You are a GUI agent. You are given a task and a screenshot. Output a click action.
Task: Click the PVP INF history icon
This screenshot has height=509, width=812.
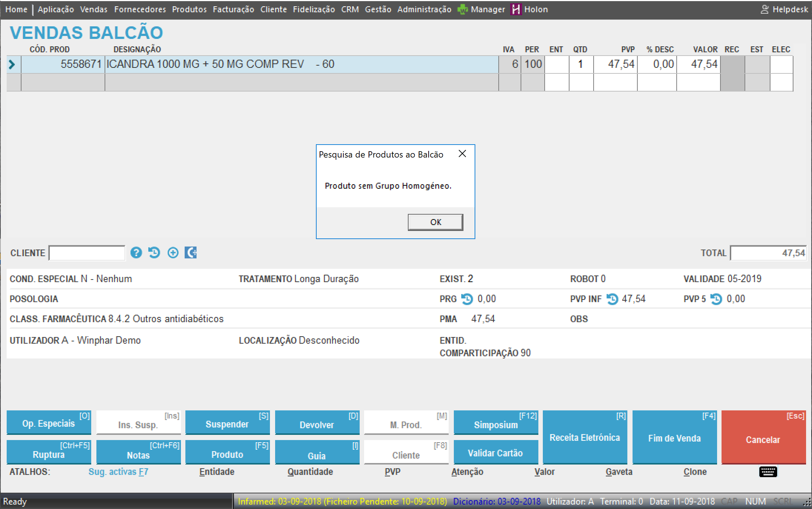coord(612,299)
